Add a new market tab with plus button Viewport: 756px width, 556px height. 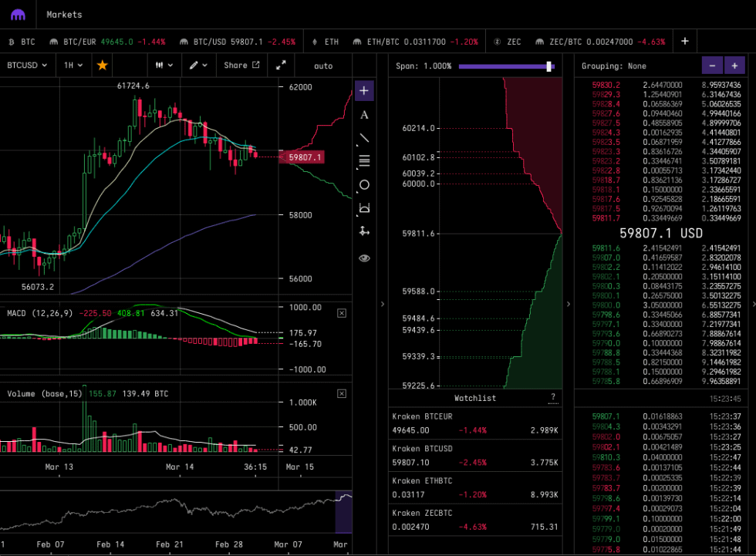tap(684, 41)
